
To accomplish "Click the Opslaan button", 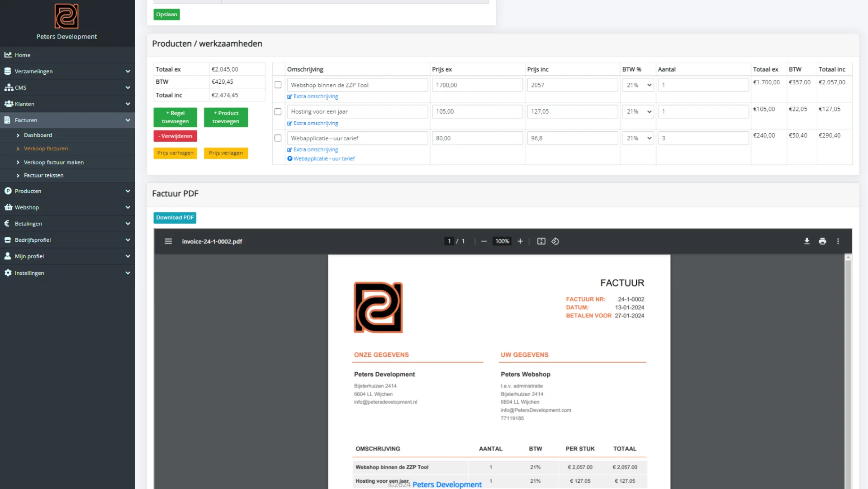I will 166,14.
